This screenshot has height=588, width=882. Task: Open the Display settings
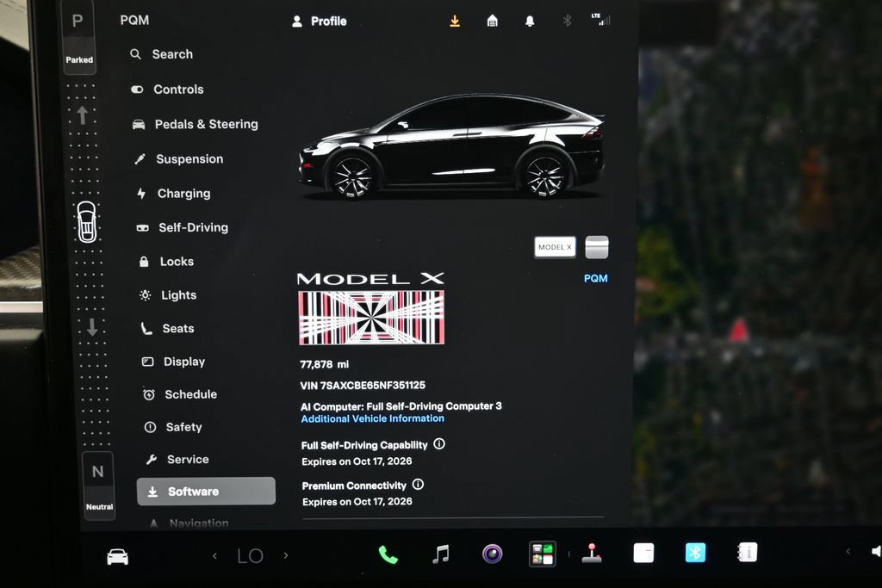(x=174, y=362)
